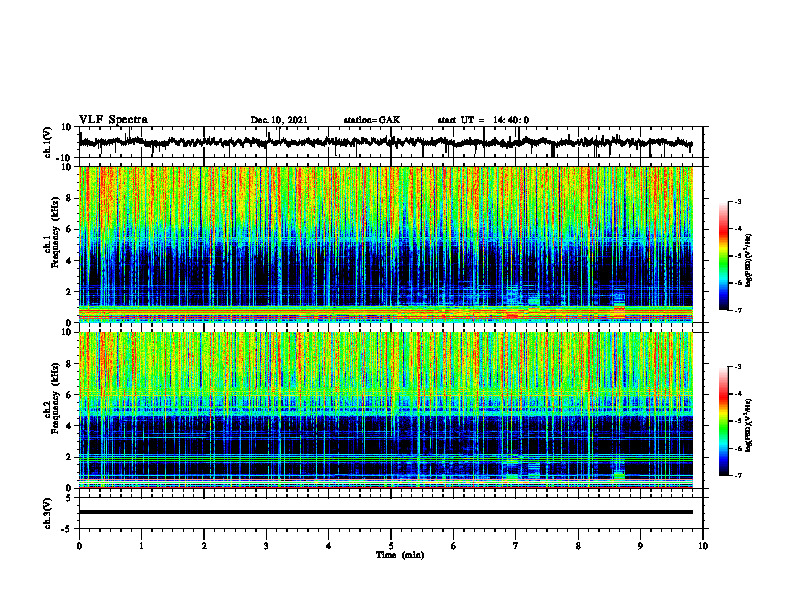The width and height of the screenshot is (792, 612).
Task: Click the ch.1 Frequency (kHz) axis label
Action: pos(54,232)
